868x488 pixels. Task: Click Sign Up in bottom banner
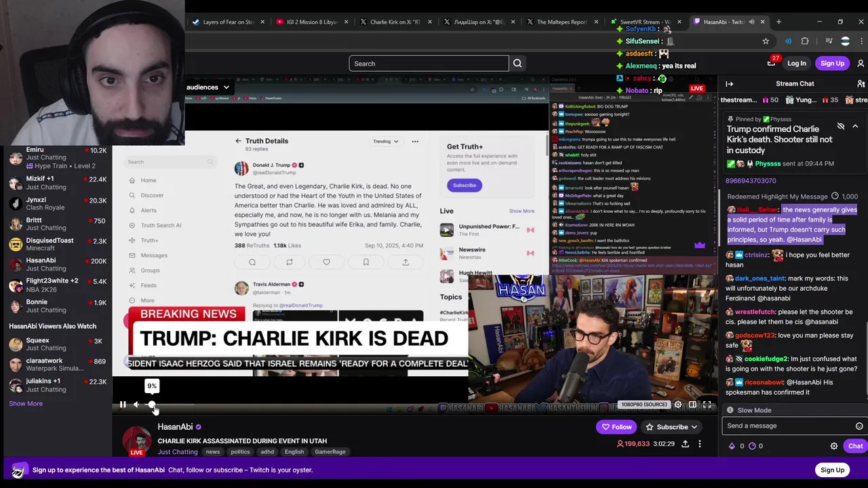832,470
